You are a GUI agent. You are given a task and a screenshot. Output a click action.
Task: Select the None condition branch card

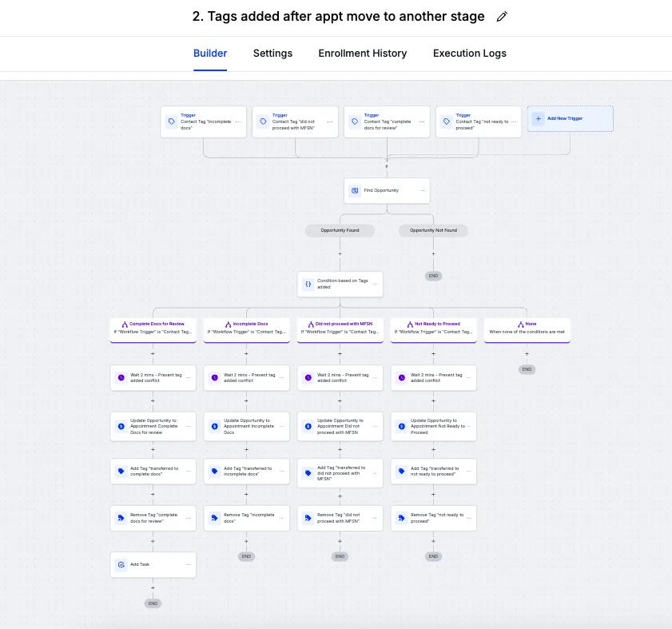coord(527,327)
